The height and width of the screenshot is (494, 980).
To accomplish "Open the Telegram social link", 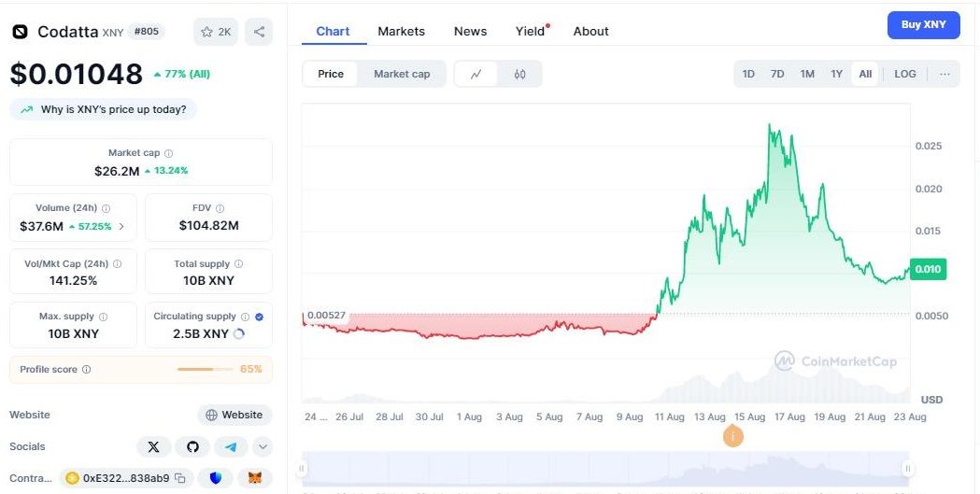I will (232, 446).
